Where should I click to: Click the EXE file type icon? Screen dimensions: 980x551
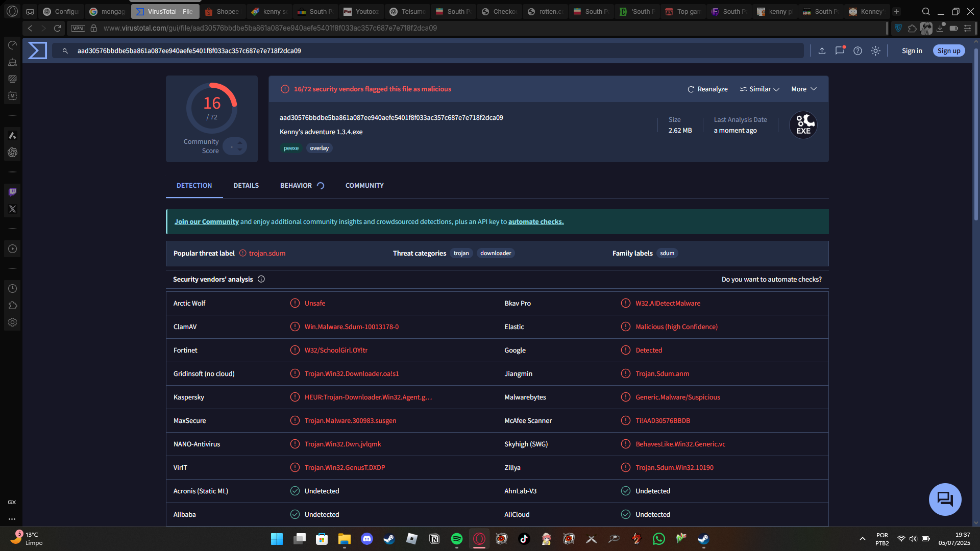tap(803, 125)
